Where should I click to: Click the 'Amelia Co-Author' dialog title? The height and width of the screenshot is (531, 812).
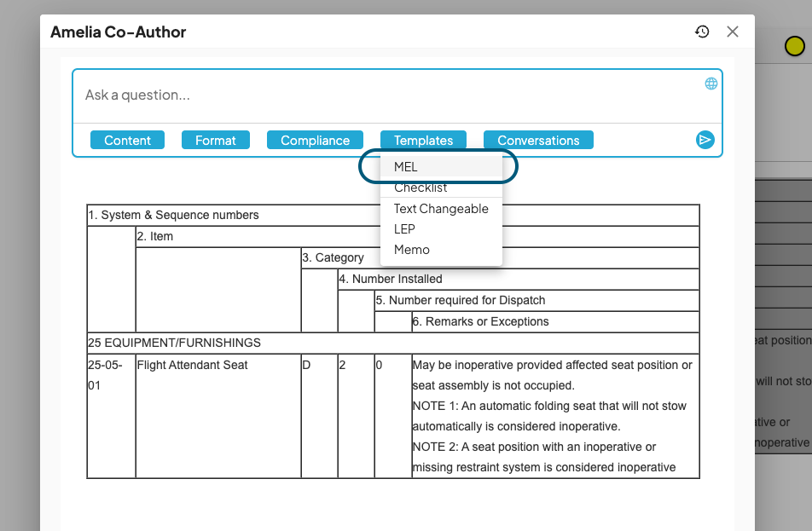pos(118,32)
